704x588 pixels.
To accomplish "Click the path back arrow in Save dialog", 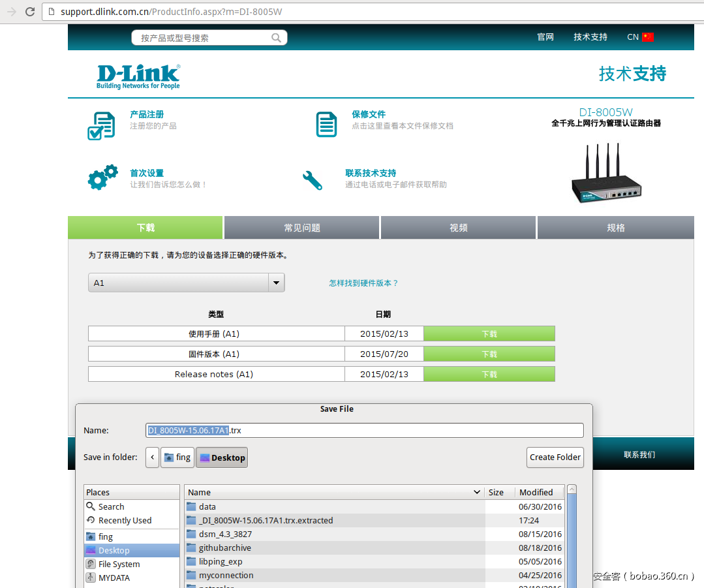I will (152, 457).
